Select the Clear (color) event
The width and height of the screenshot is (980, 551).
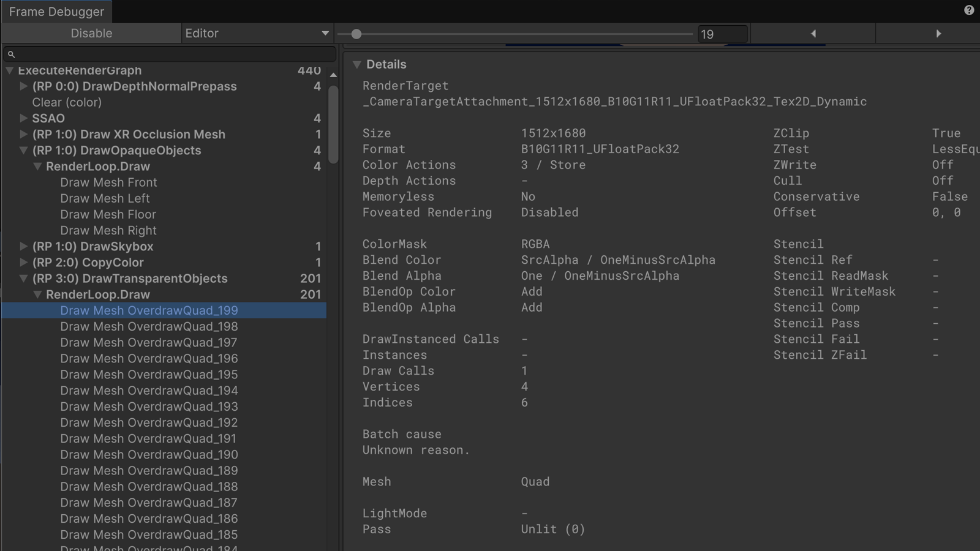[67, 102]
